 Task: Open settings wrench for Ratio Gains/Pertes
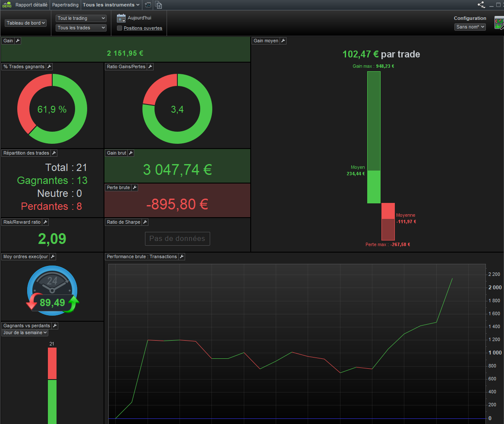(150, 66)
